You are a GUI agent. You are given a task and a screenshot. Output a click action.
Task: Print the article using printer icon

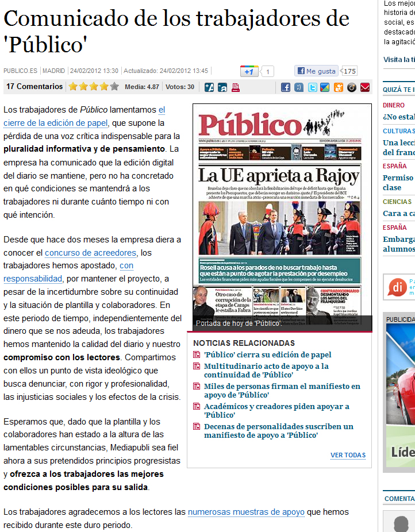(x=236, y=87)
